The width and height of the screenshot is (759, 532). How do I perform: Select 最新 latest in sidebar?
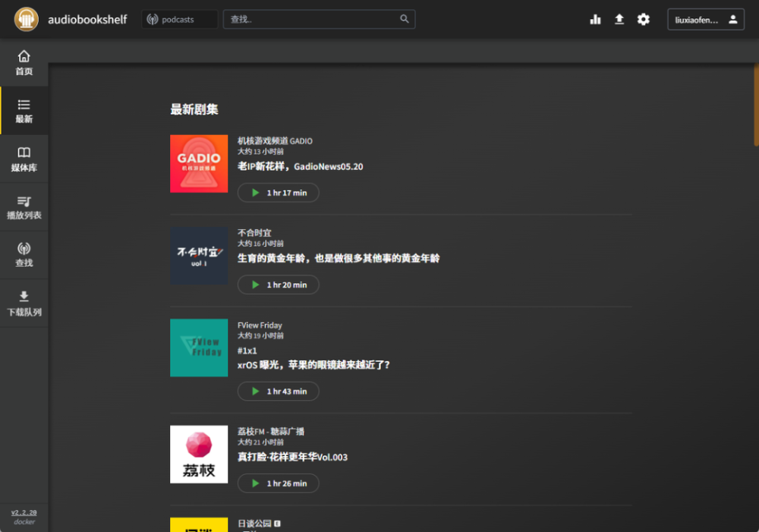point(24,111)
